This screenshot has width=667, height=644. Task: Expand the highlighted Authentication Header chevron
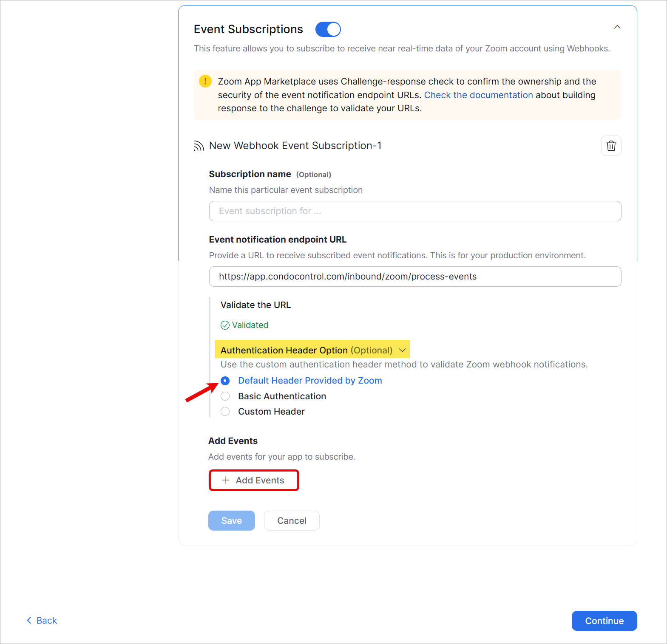pos(402,350)
